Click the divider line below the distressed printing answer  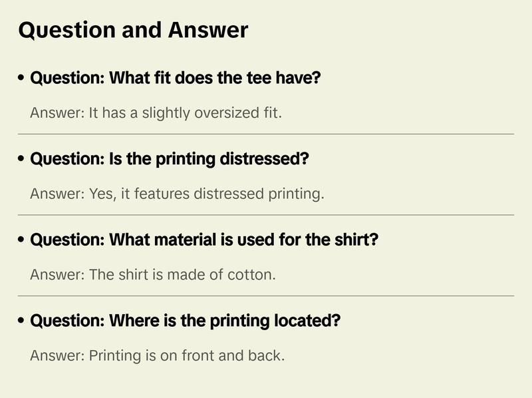click(266, 215)
